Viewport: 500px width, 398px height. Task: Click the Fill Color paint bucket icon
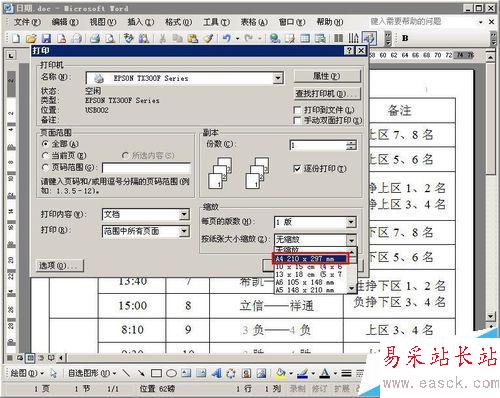pyautogui.click(x=281, y=373)
